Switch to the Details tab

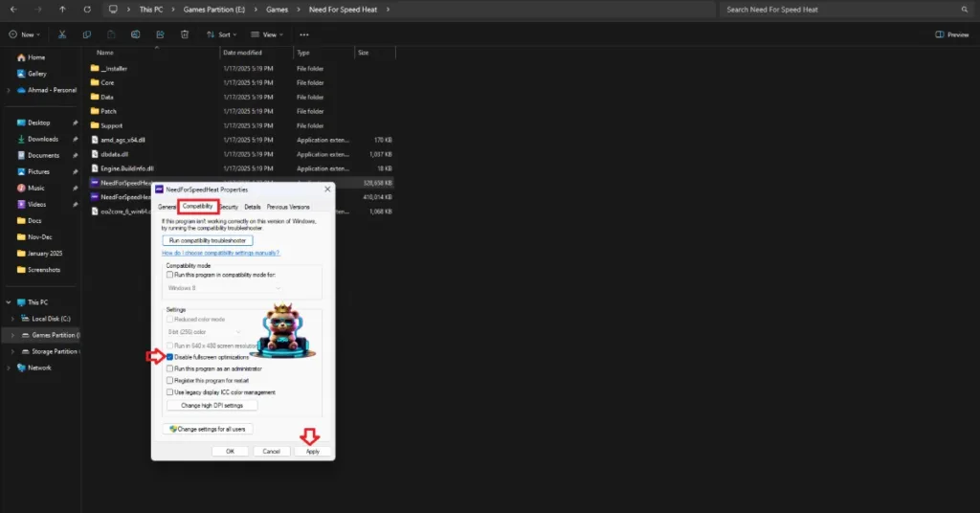pyautogui.click(x=253, y=207)
